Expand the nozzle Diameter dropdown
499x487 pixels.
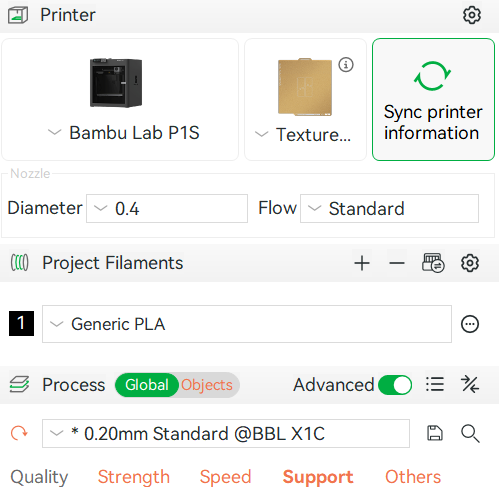click(167, 209)
